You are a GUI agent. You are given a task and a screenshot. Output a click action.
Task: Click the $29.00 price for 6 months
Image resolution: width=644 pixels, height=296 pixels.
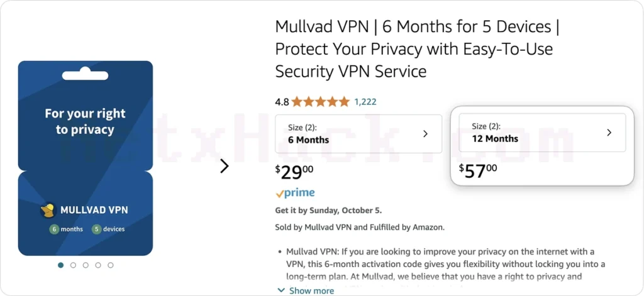point(294,171)
